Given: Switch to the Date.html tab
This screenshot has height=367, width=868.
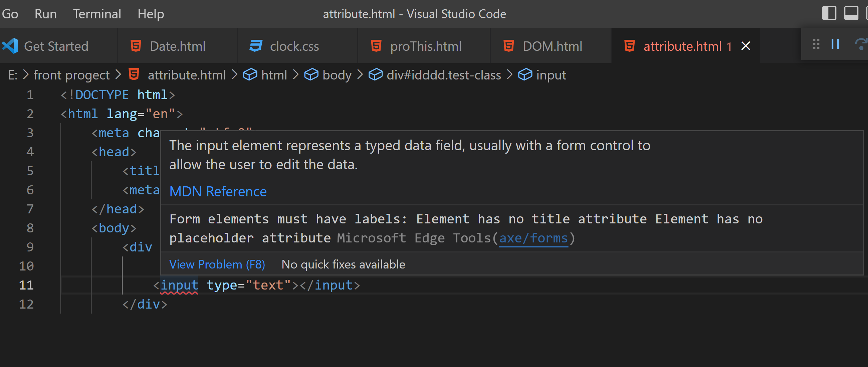Looking at the screenshot, I should tap(178, 46).
